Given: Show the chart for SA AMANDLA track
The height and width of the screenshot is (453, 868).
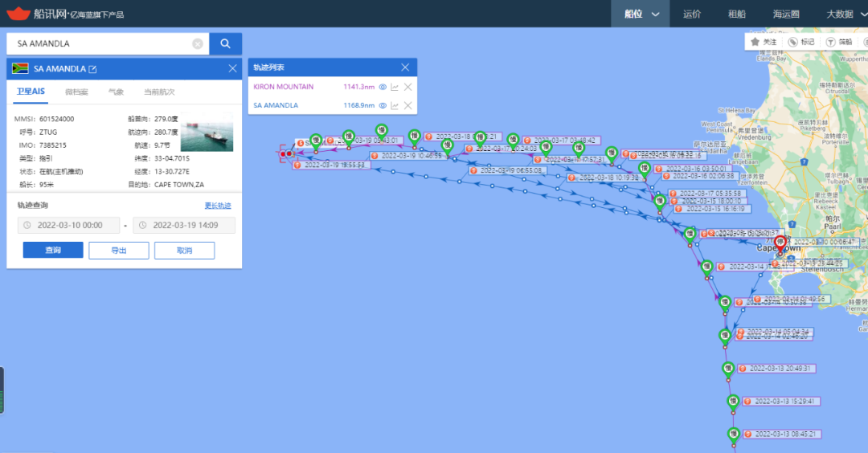Looking at the screenshot, I should pos(395,106).
